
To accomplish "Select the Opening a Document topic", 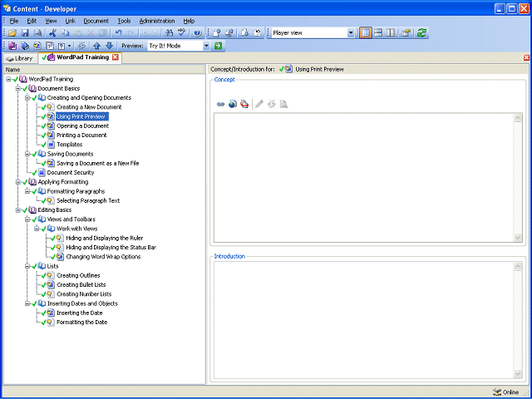I will pos(83,126).
